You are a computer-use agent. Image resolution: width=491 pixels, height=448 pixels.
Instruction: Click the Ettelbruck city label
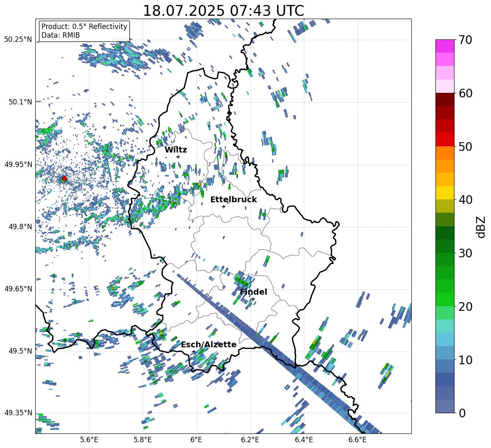pyautogui.click(x=233, y=199)
